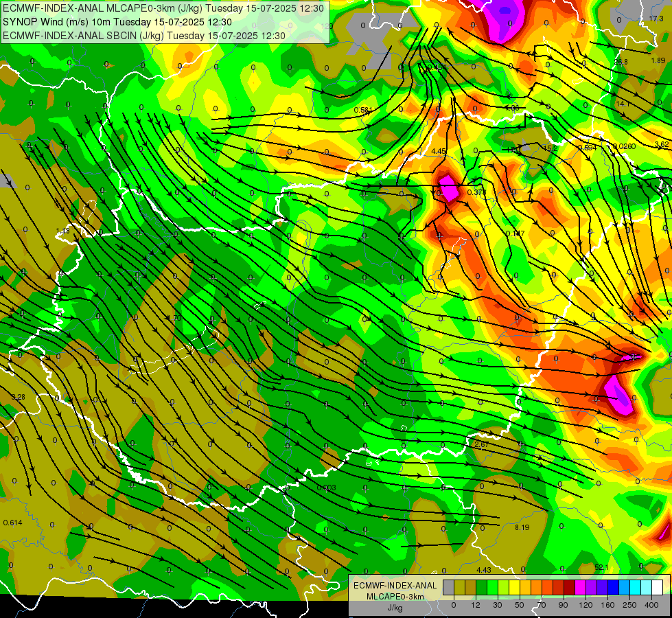
Task: Pick the purple legend swatch
Action: 592,588
